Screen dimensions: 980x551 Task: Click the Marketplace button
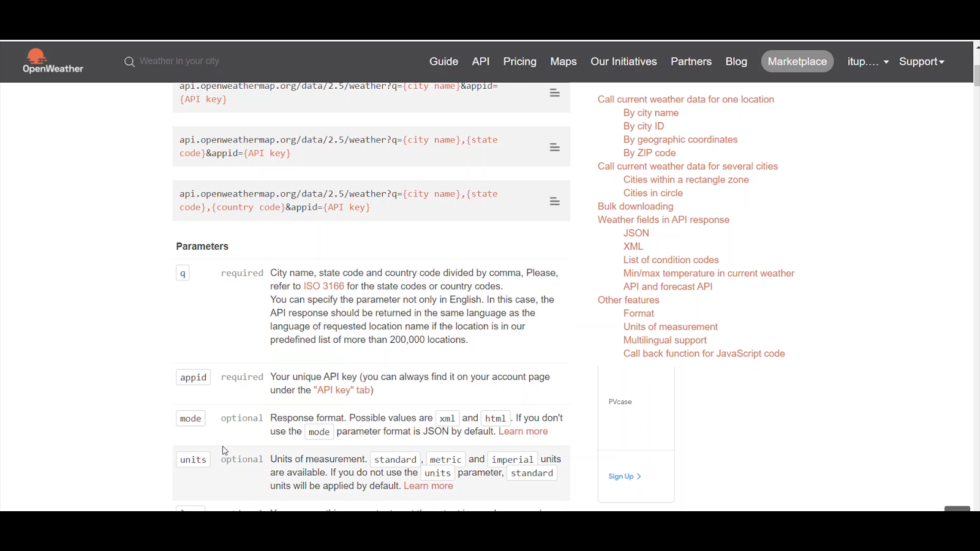pos(797,62)
